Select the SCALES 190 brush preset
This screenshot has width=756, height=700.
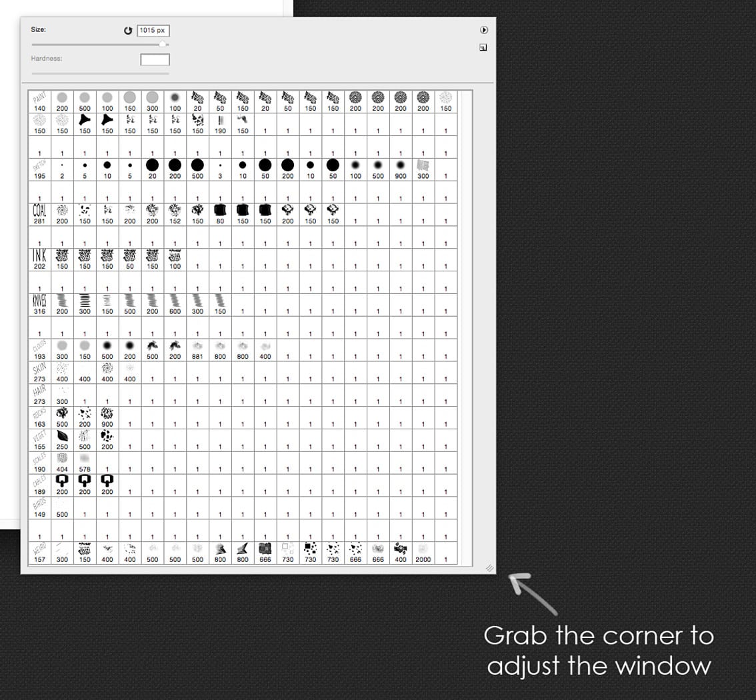point(39,460)
